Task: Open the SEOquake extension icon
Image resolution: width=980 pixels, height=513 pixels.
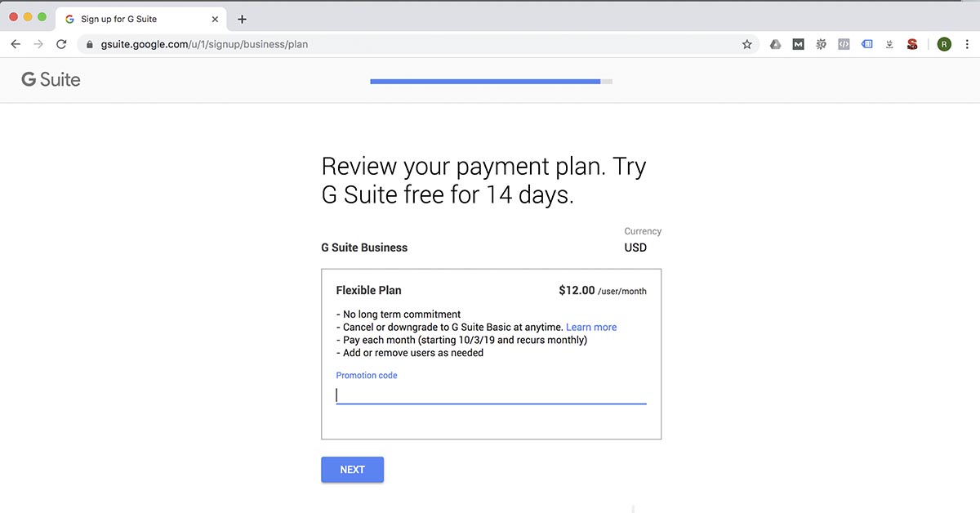Action: [x=912, y=43]
